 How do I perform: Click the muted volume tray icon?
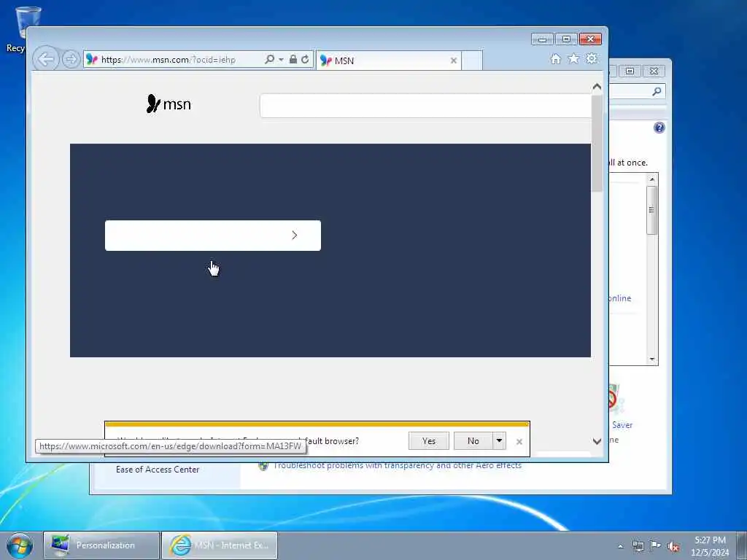point(673,546)
